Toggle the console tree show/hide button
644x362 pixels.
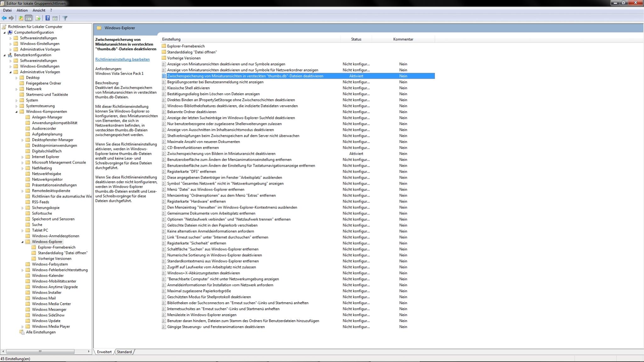click(28, 18)
